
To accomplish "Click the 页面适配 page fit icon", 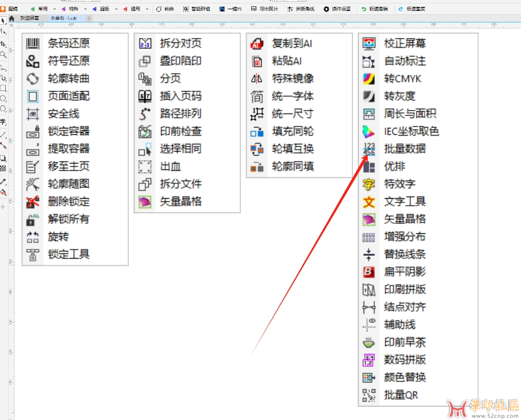I will 32,96.
